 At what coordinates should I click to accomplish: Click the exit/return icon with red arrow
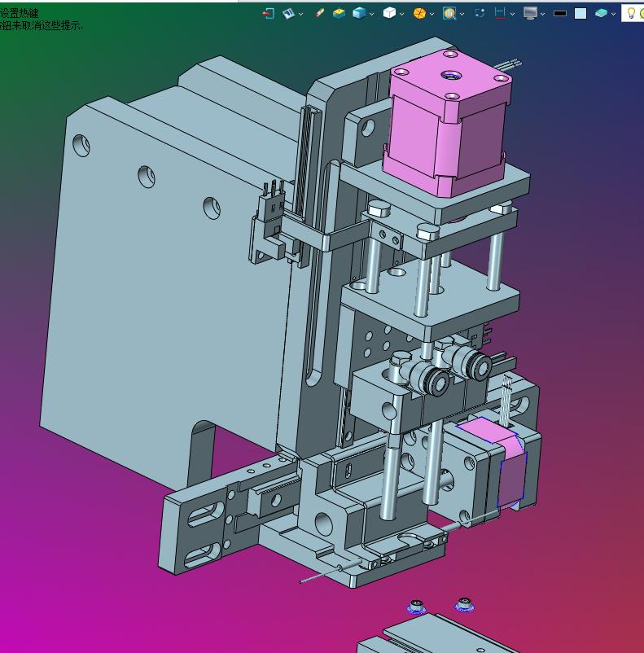[268, 14]
